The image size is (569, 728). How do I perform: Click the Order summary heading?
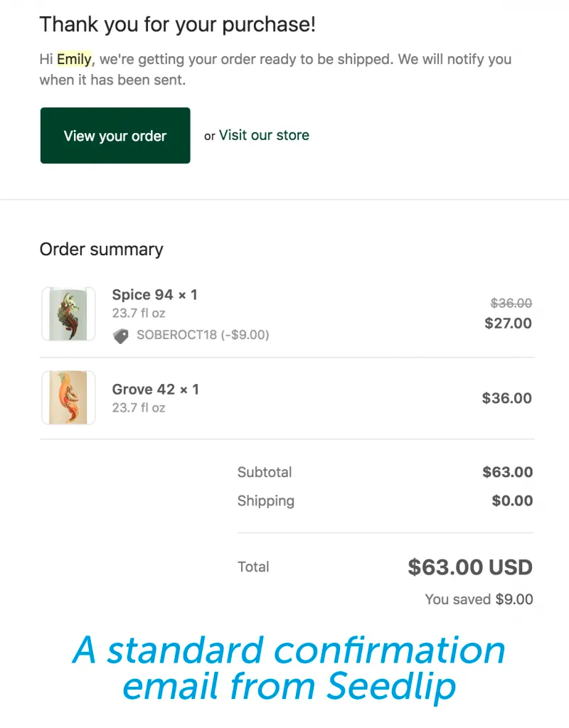pos(101,250)
